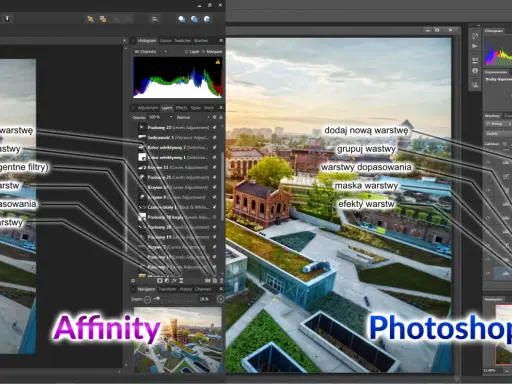The image size is (512, 384).
Task: Switch to History tab beside Navigator
Action: click(x=186, y=289)
